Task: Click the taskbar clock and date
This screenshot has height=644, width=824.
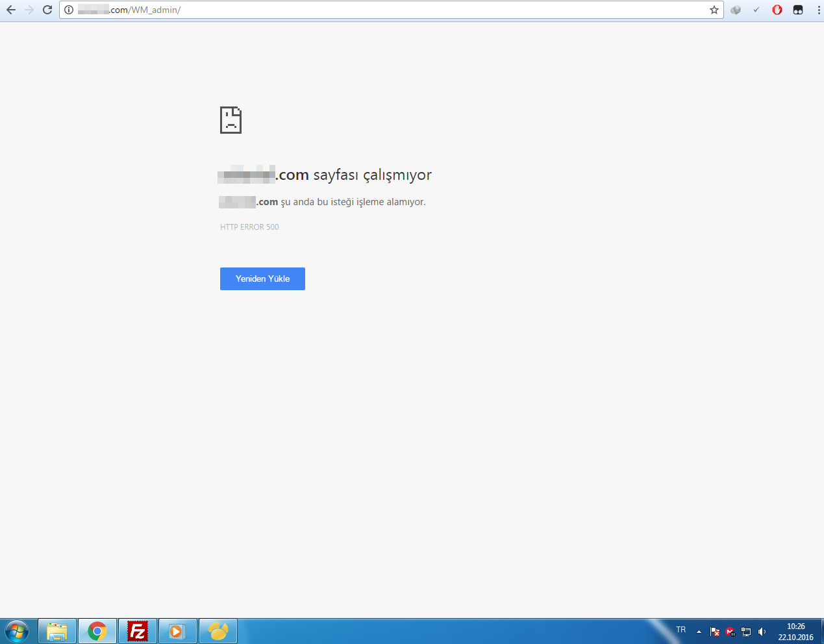Action: 795,632
